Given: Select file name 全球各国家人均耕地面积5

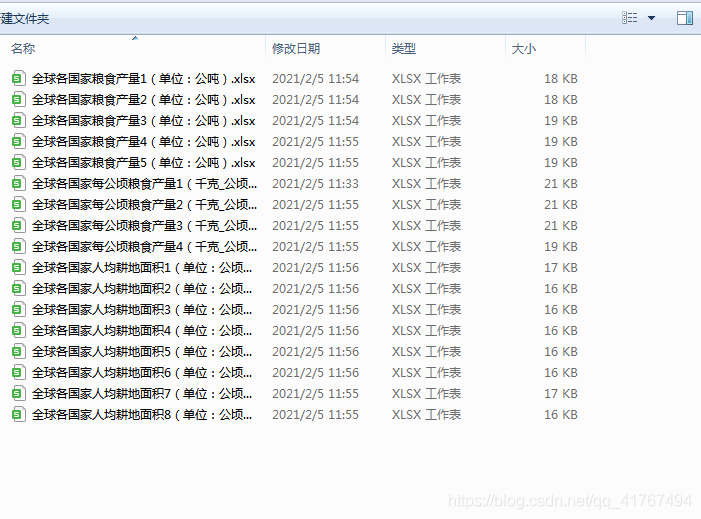Looking at the screenshot, I should 142,352.
